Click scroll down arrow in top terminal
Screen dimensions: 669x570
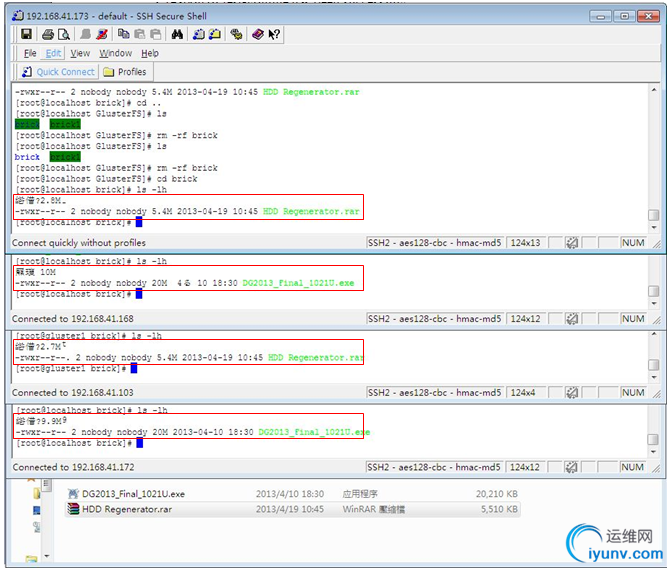[654, 227]
